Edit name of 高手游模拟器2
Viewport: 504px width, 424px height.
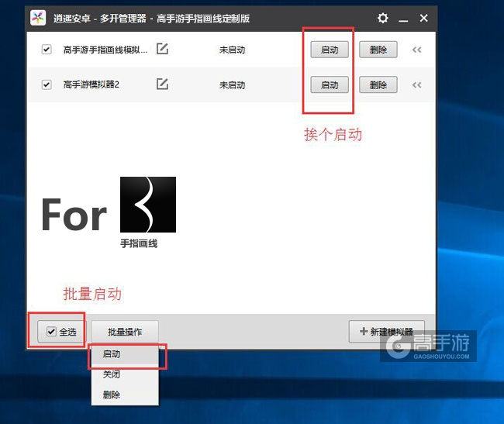pos(162,84)
